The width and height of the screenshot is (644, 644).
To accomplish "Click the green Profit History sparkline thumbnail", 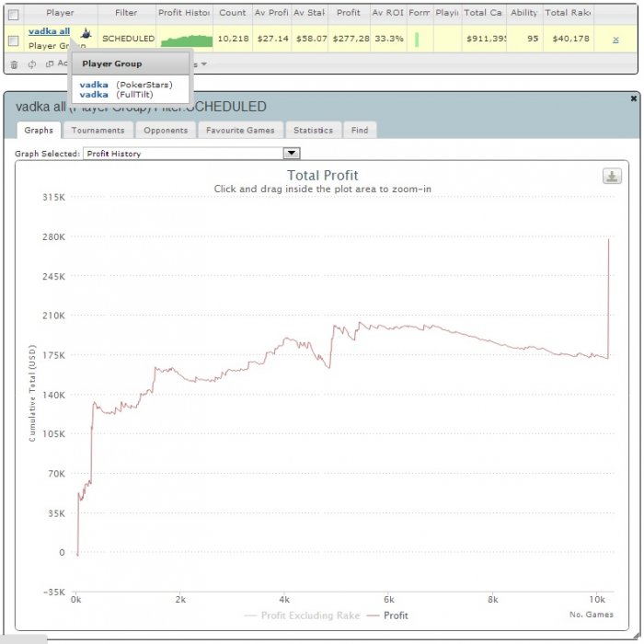I will click(x=187, y=40).
